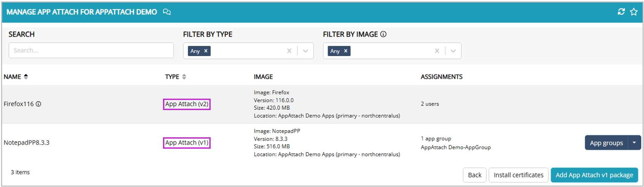644x187 pixels.
Task: Expand the Filter by Type dropdown
Action: pos(305,51)
